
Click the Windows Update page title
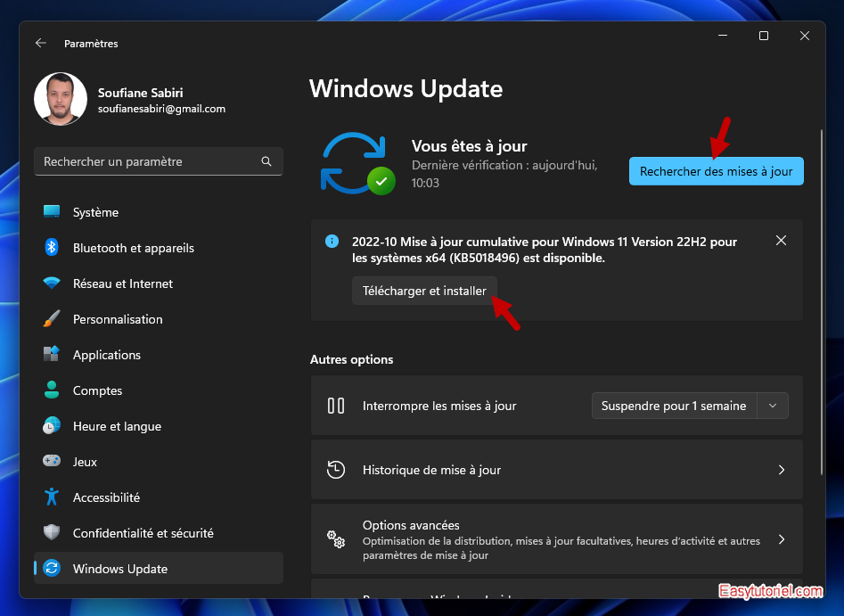406,88
